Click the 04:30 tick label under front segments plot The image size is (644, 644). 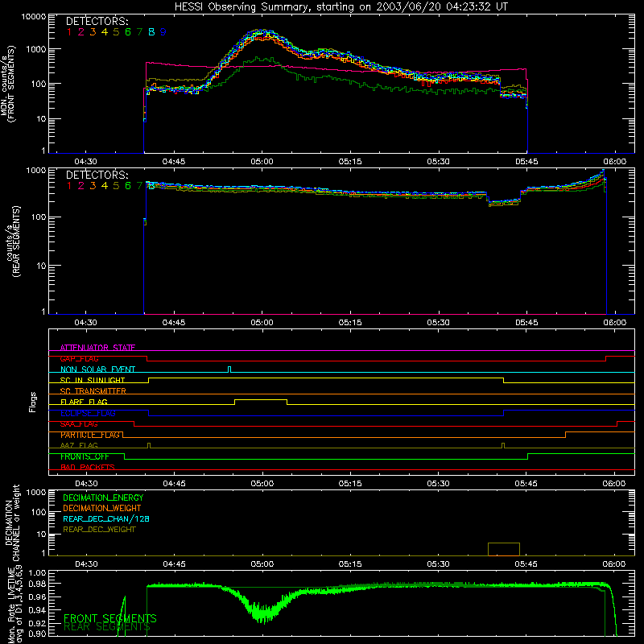click(x=85, y=162)
